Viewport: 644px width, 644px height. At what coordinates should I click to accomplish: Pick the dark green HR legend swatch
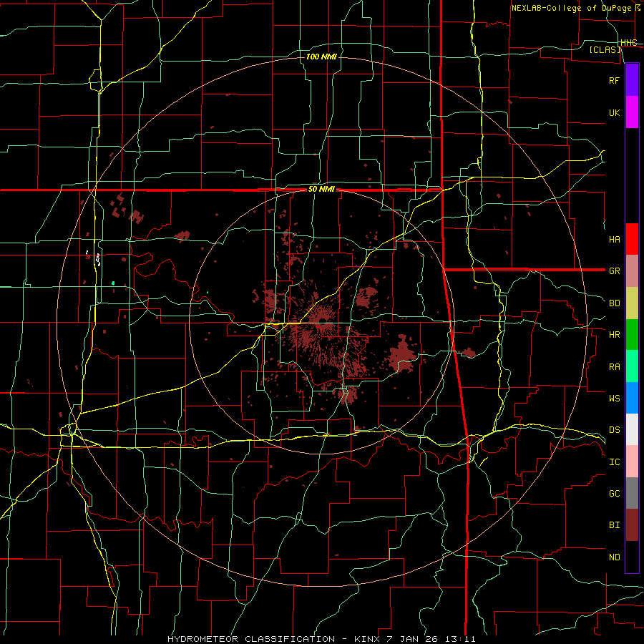(632, 335)
